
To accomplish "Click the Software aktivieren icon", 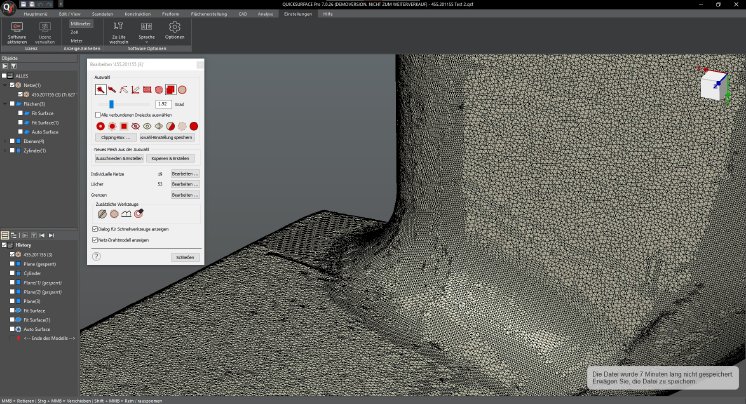I will pos(16,28).
